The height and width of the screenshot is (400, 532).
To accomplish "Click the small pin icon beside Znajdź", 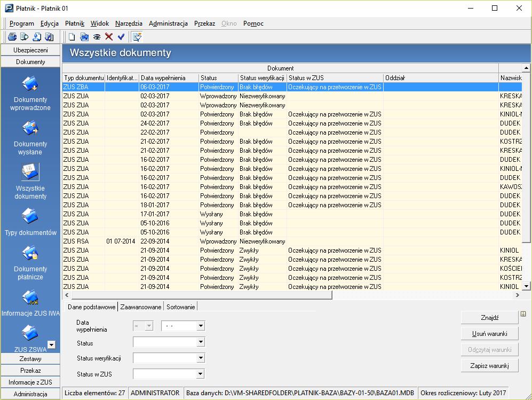I will tap(523, 314).
